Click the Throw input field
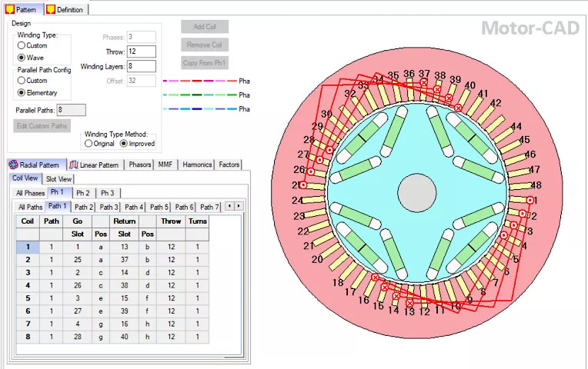 tap(142, 52)
